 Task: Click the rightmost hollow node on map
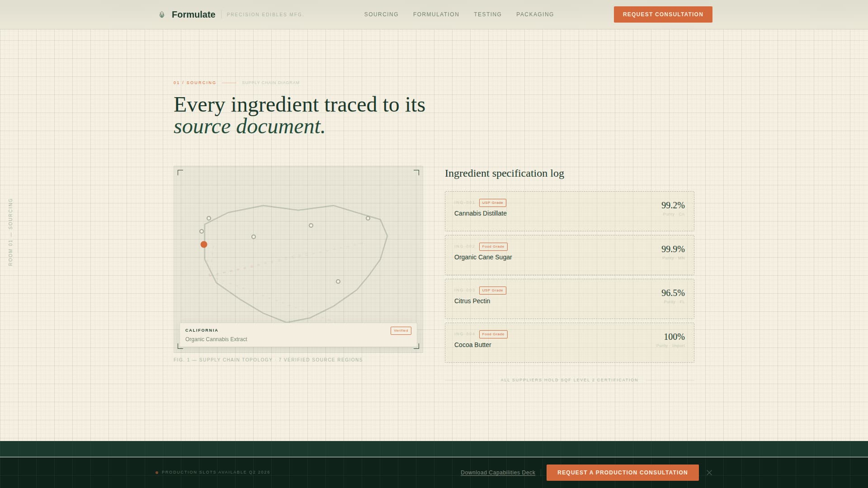[368, 218]
